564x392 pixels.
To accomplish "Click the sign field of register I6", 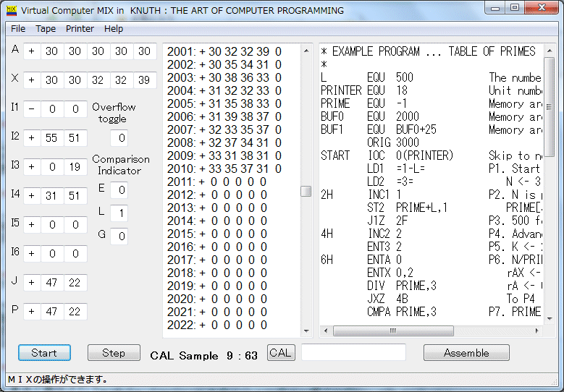I will tap(32, 254).
